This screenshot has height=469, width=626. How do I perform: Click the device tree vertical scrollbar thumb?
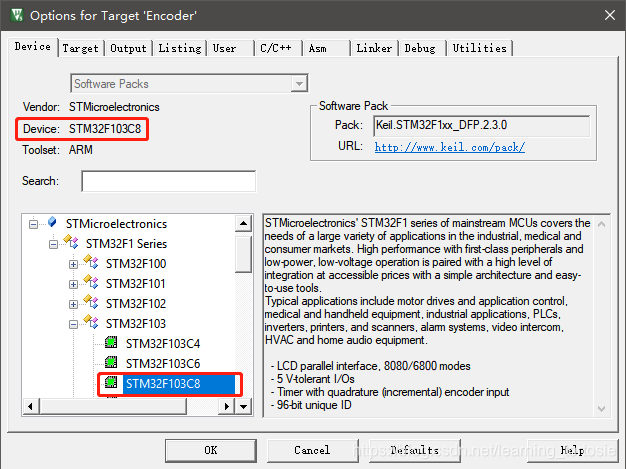click(243, 254)
